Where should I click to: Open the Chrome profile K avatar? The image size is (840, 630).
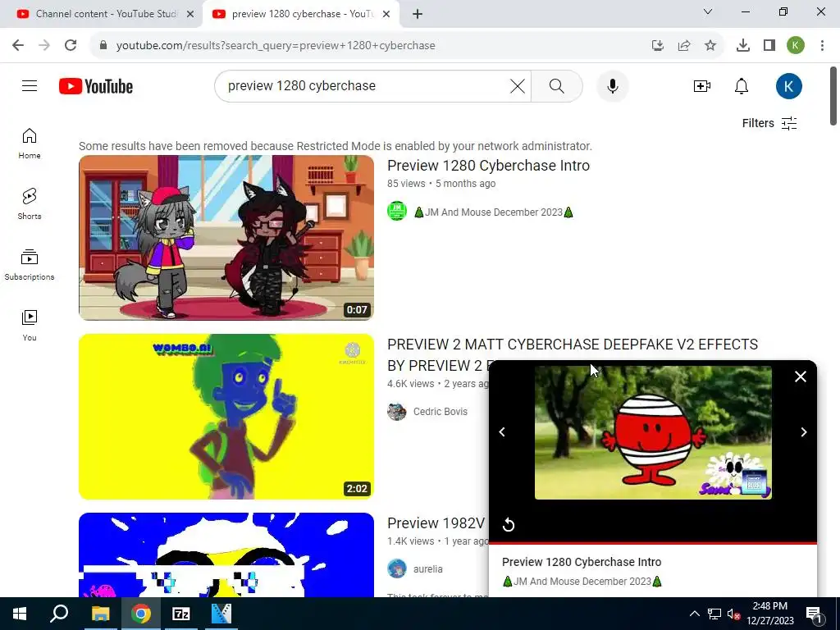(796, 45)
